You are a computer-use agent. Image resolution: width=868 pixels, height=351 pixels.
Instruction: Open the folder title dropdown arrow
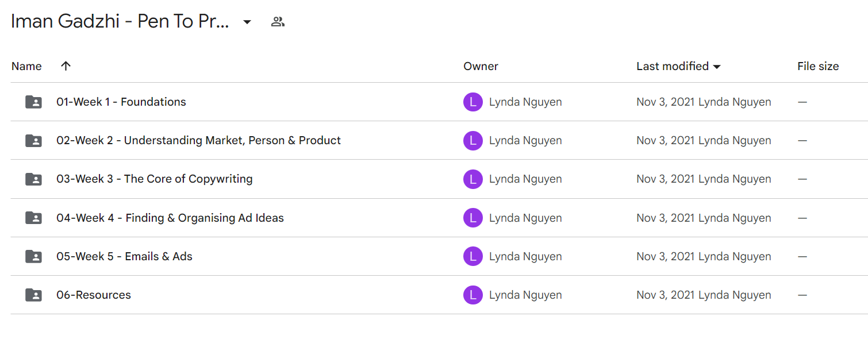[x=247, y=22]
